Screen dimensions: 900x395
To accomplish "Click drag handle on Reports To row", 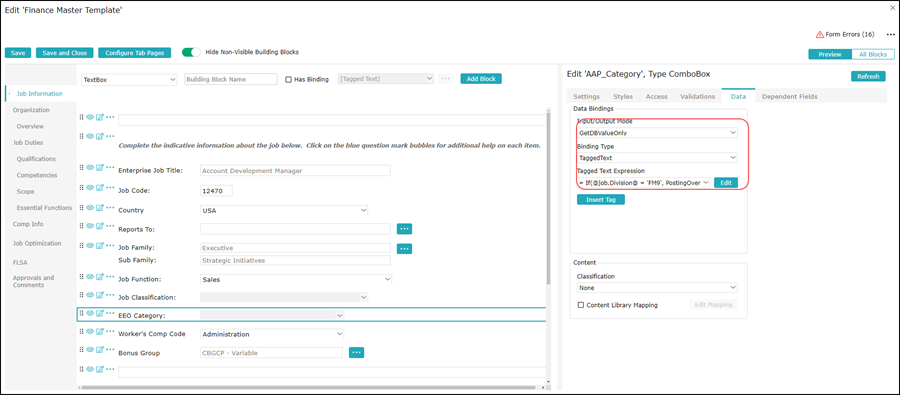I will coord(82,226).
